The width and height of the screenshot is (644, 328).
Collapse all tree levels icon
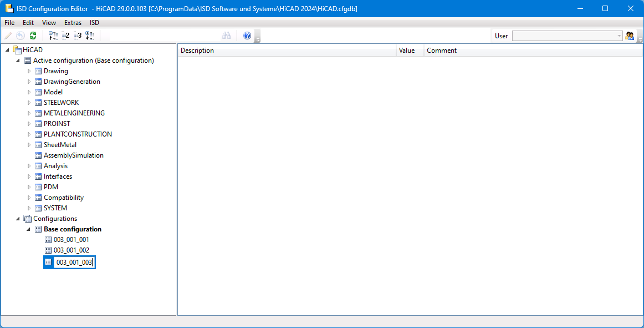pyautogui.click(x=53, y=36)
